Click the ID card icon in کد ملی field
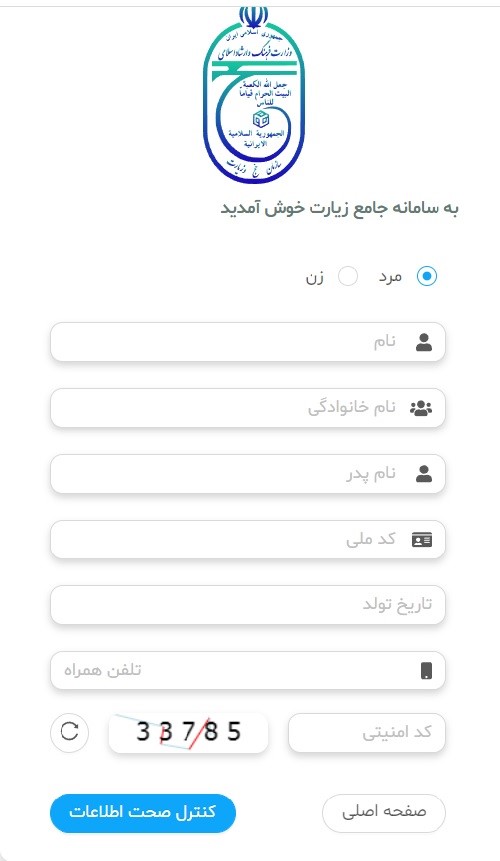Viewport: 500px width, 861px height. coord(422,540)
